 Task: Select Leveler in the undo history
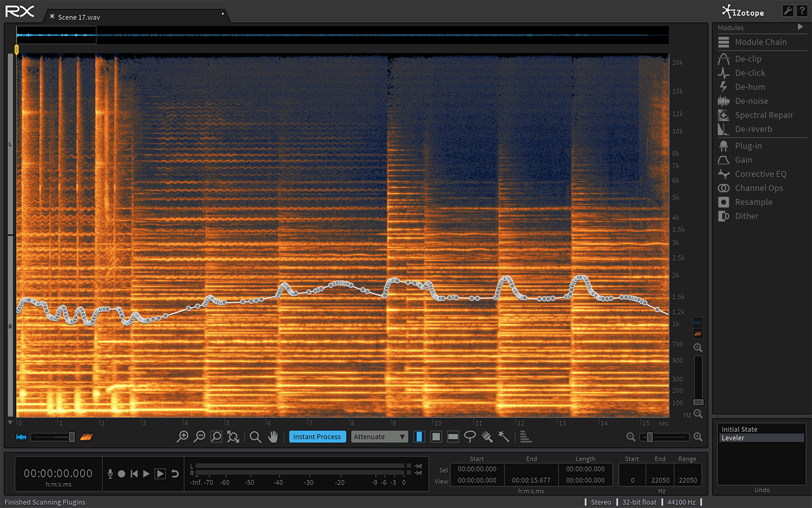pos(733,438)
